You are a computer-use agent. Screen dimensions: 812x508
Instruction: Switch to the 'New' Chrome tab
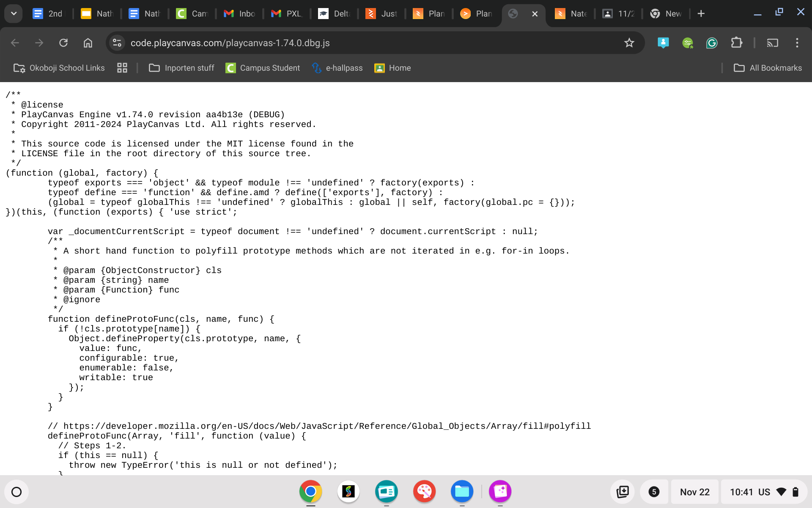(666, 14)
